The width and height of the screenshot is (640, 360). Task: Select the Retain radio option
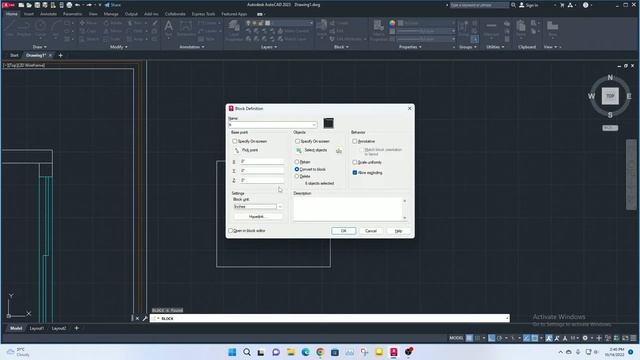click(x=297, y=162)
